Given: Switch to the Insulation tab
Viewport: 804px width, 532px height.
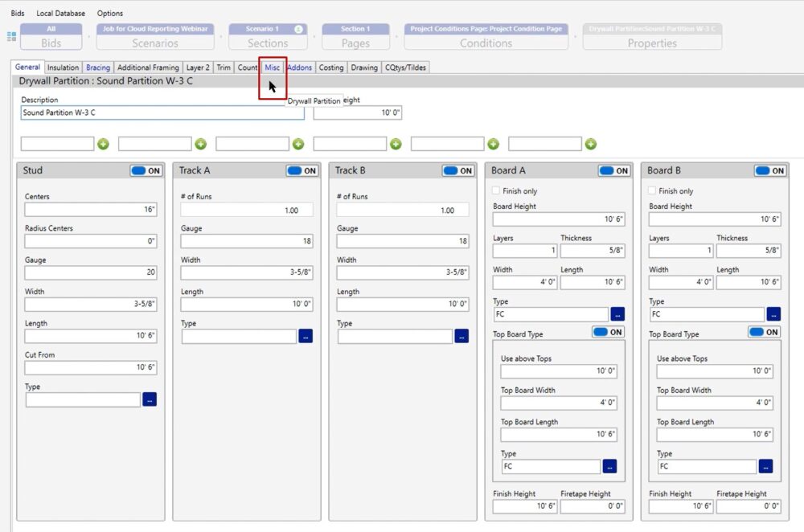Looking at the screenshot, I should click(63, 68).
